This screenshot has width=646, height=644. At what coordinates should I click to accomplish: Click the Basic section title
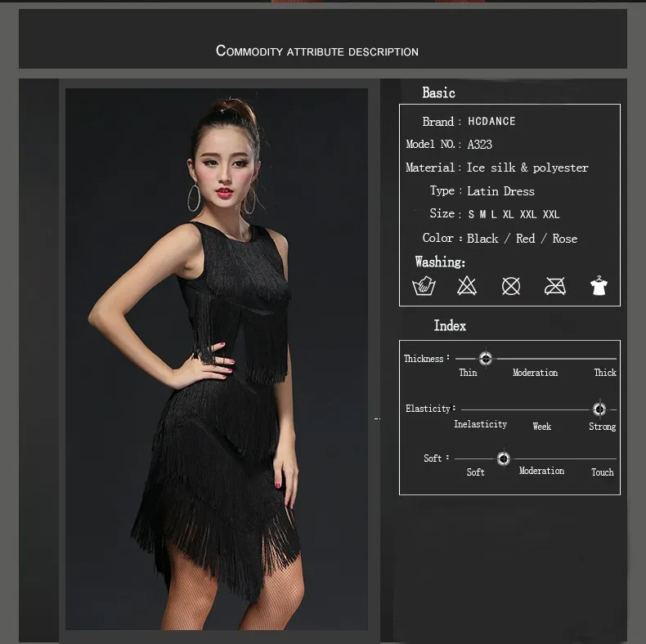(438, 92)
